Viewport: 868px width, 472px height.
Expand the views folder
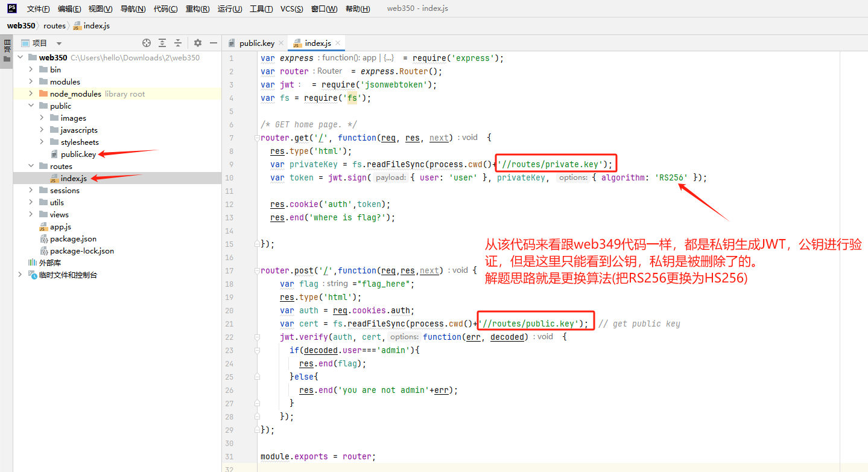point(31,214)
